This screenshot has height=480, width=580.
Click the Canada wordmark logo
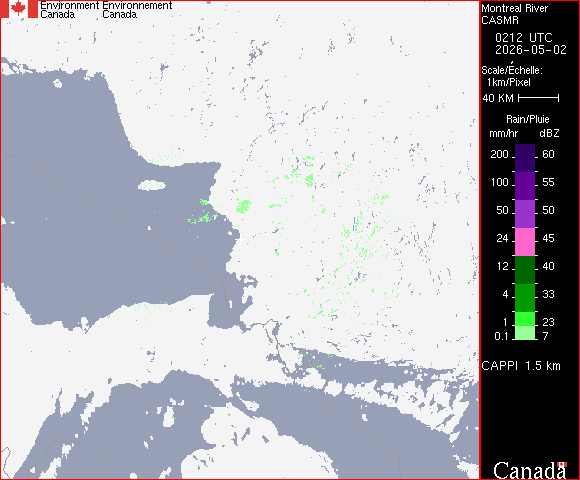coord(530,470)
